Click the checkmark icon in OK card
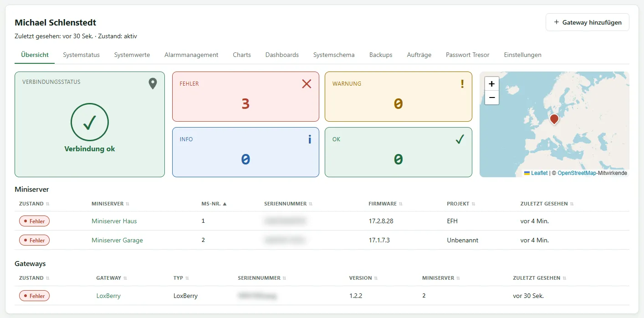Image resolution: width=644 pixels, height=318 pixels. coord(460,139)
